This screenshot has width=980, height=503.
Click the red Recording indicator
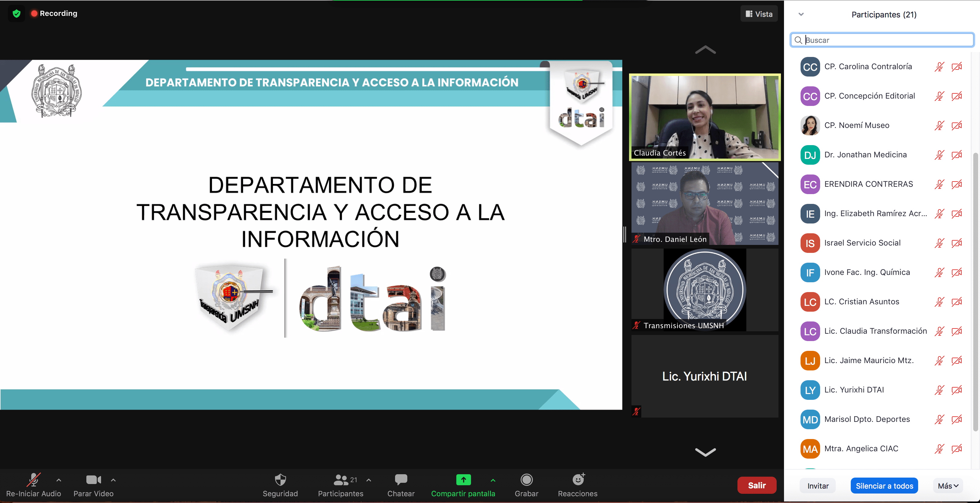54,13
